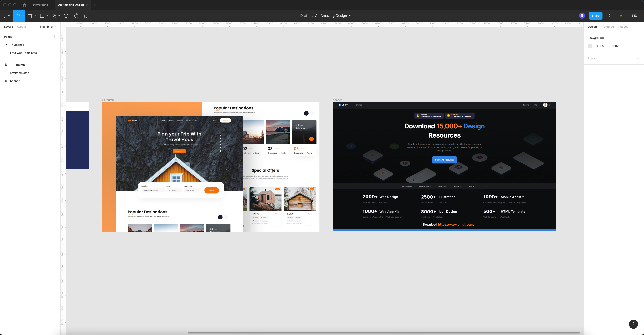Click the Share button
Viewport: 644px width, 335px height.
[595, 15]
